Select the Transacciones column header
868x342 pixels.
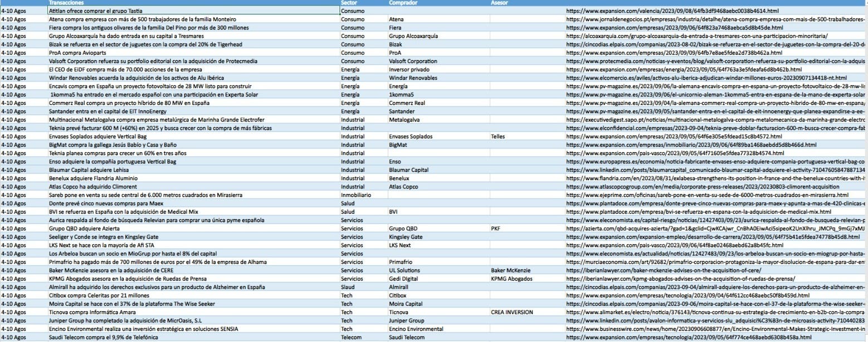coord(66,3)
